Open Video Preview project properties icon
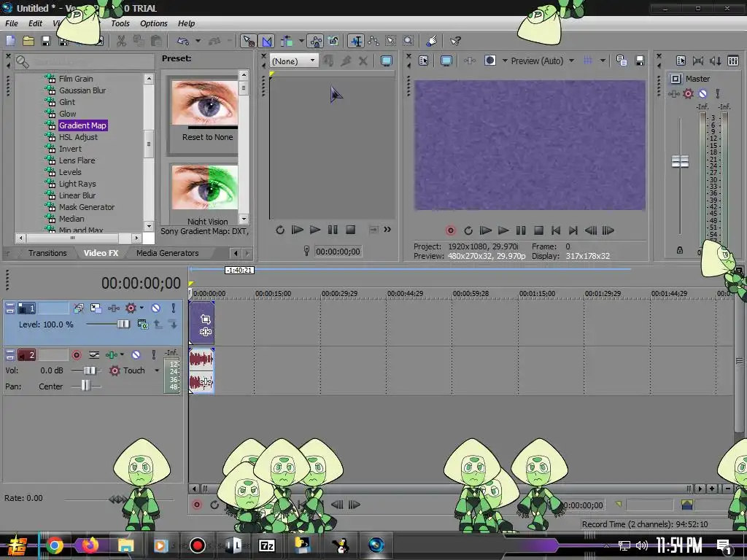The height and width of the screenshot is (560, 747). pos(424,61)
